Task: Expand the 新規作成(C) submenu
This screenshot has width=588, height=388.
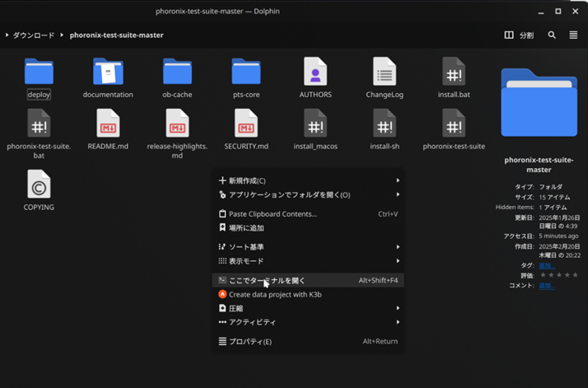Action: click(x=308, y=180)
